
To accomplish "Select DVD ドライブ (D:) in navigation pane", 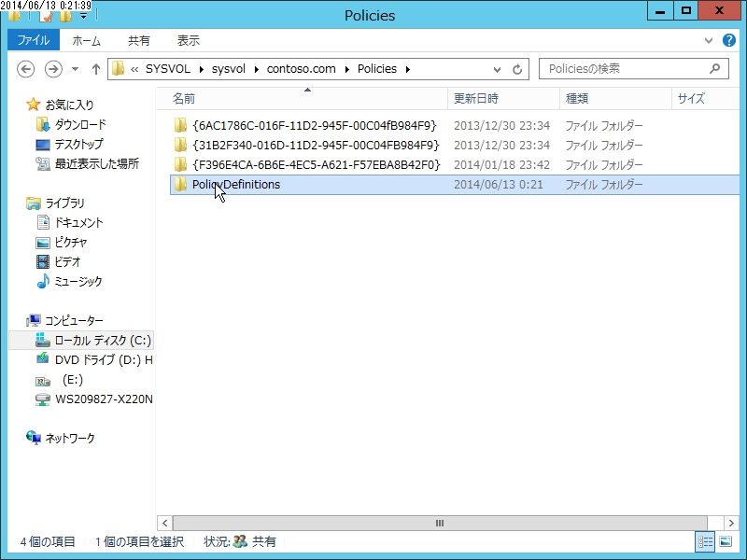I will 104,360.
